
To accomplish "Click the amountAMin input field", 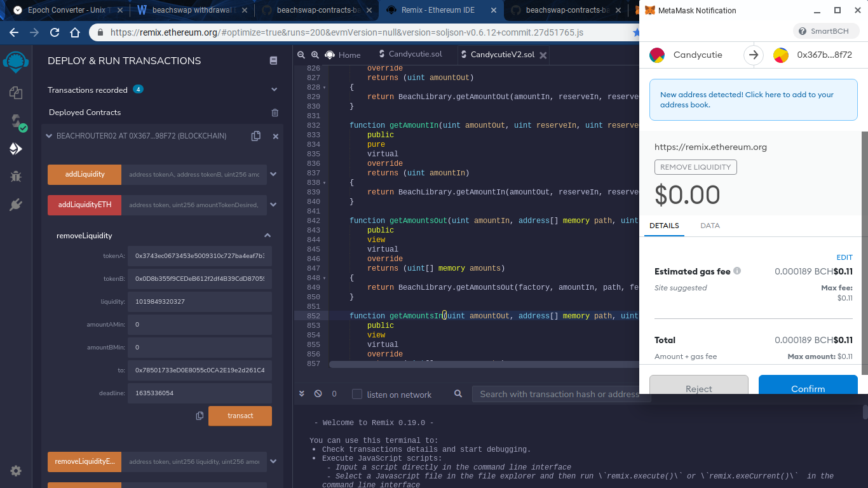I will pyautogui.click(x=200, y=325).
